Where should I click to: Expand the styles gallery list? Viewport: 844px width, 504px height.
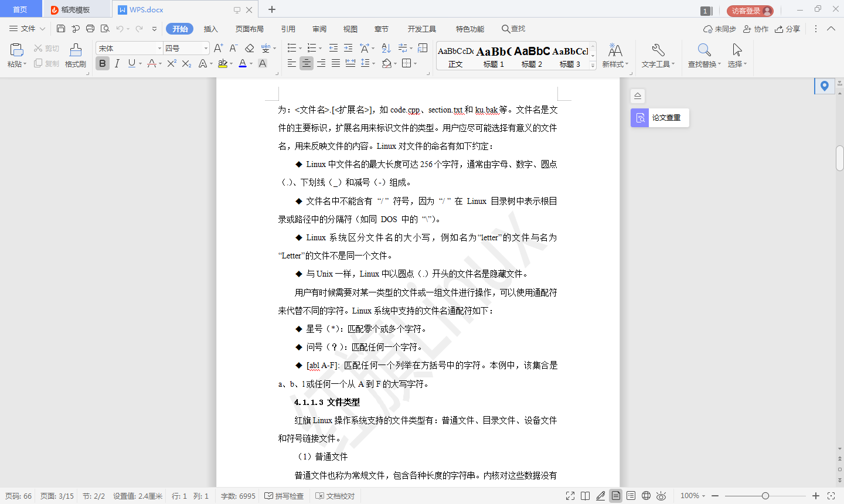click(x=593, y=66)
